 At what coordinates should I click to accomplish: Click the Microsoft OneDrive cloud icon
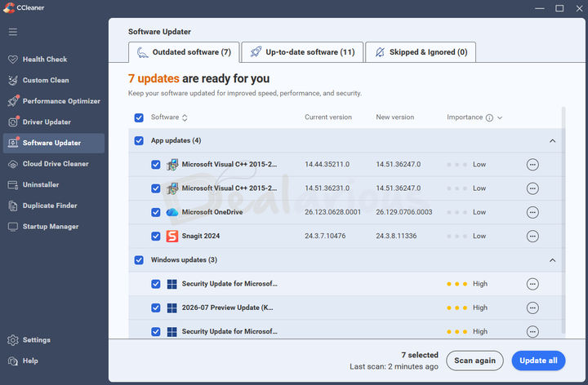click(172, 212)
